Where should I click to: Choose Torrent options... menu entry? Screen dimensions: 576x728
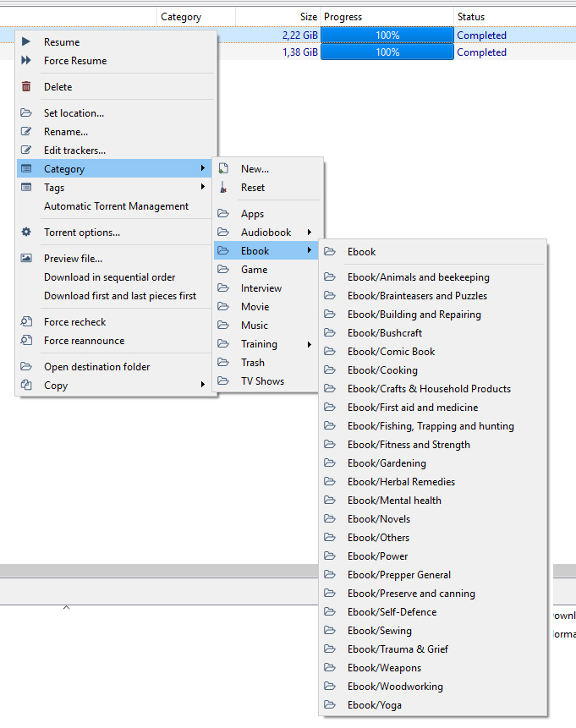(x=116, y=233)
